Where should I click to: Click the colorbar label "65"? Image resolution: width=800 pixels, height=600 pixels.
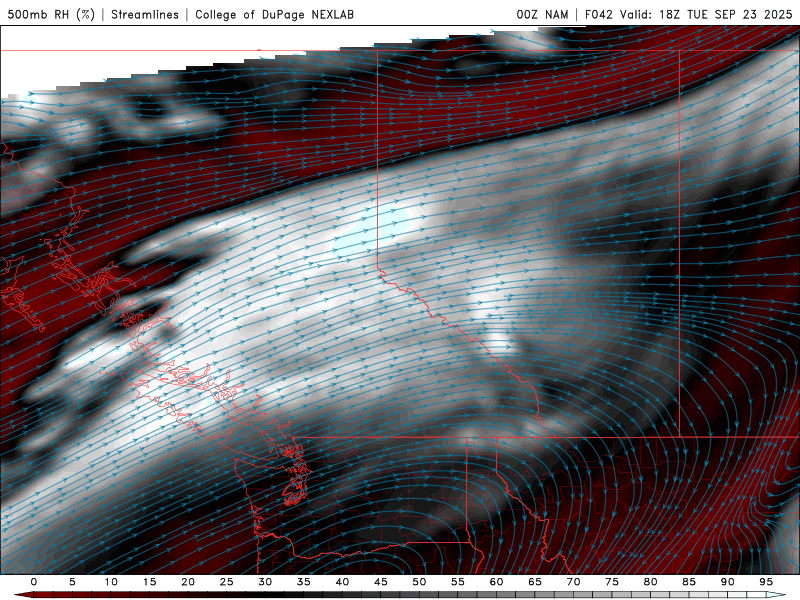[535, 582]
